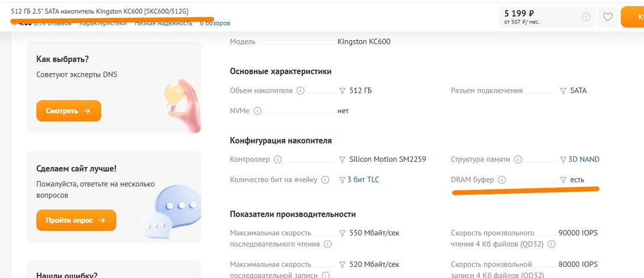This screenshot has width=644, height=278.
Task: Open the 3D NAND link
Action: tap(584, 159)
